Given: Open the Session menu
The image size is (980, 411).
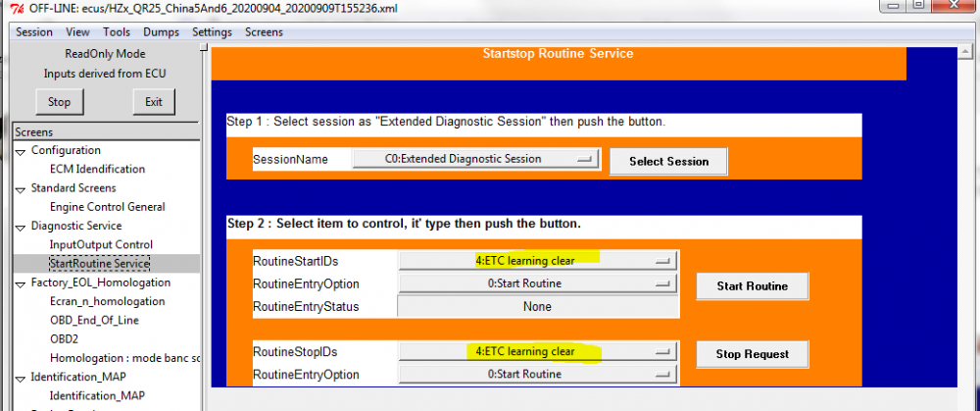Looking at the screenshot, I should point(33,32).
